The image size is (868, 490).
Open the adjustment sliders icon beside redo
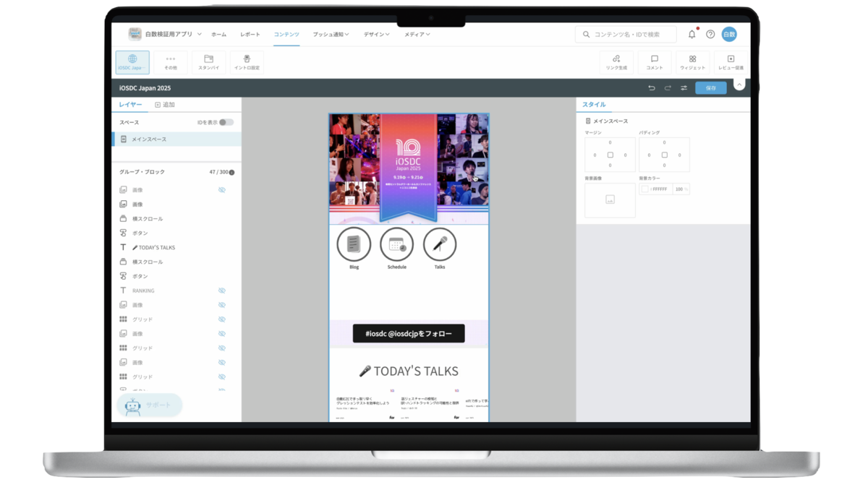pos(683,87)
